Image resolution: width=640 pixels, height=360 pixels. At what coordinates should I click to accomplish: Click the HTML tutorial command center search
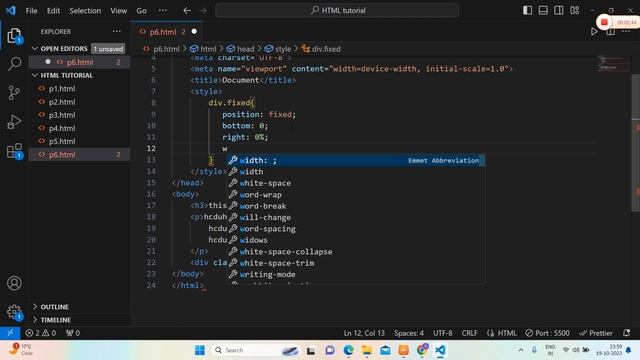(337, 10)
